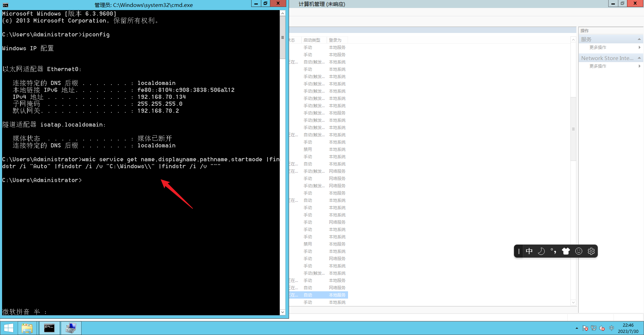Show hidden tray icons arrow
The image size is (644, 335).
[577, 328]
